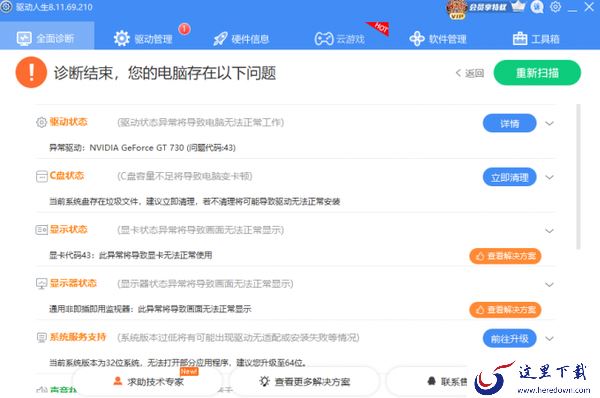Click text 通用非即插即用监视器 description
Viewport: 600px width, 398px height.
[x=150, y=309]
